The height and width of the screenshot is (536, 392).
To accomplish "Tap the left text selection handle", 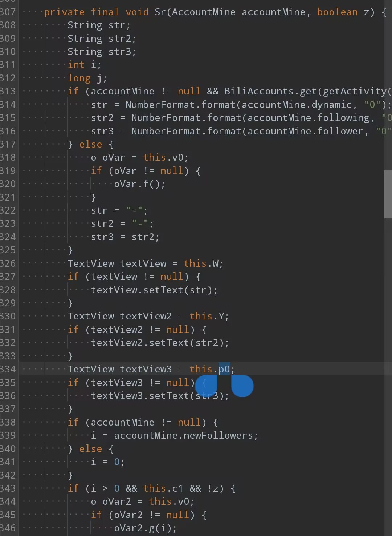I will (x=206, y=386).
